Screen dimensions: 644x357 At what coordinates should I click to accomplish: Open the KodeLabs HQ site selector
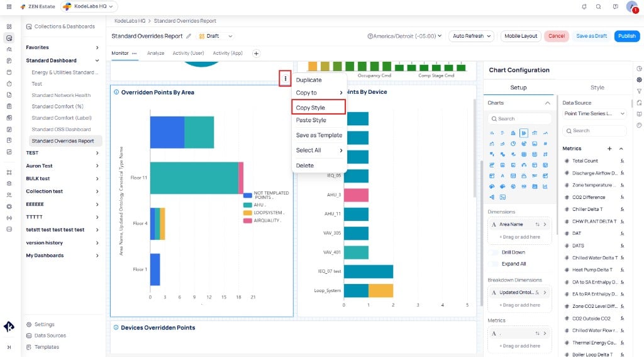[89, 6]
